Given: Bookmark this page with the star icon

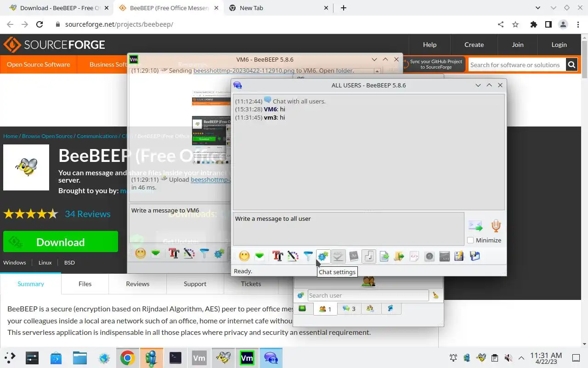Looking at the screenshot, I should pos(515,24).
